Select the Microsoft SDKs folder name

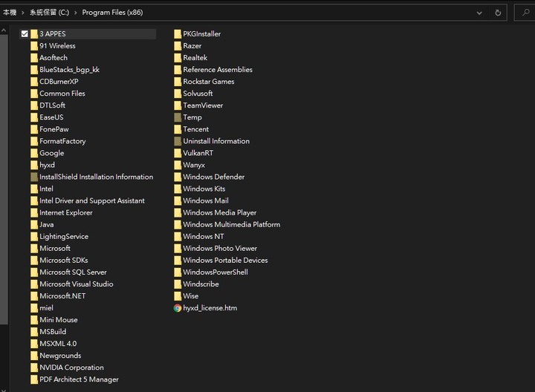(x=63, y=261)
